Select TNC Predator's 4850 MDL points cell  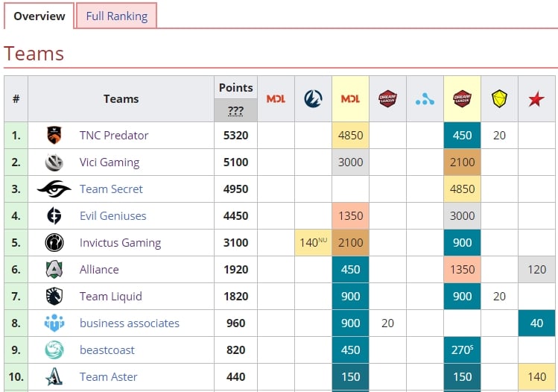click(350, 136)
